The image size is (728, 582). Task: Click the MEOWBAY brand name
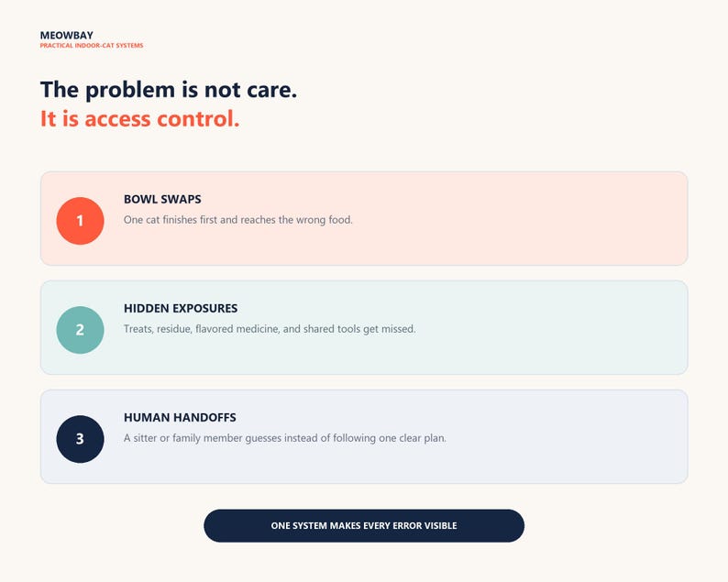(x=66, y=35)
